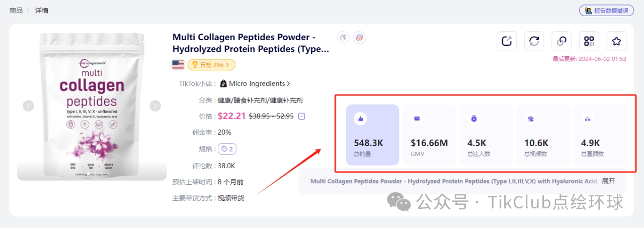Select the GMV $16.66M stat card
Image resolution: width=644 pixels, height=228 pixels.
pyautogui.click(x=429, y=135)
